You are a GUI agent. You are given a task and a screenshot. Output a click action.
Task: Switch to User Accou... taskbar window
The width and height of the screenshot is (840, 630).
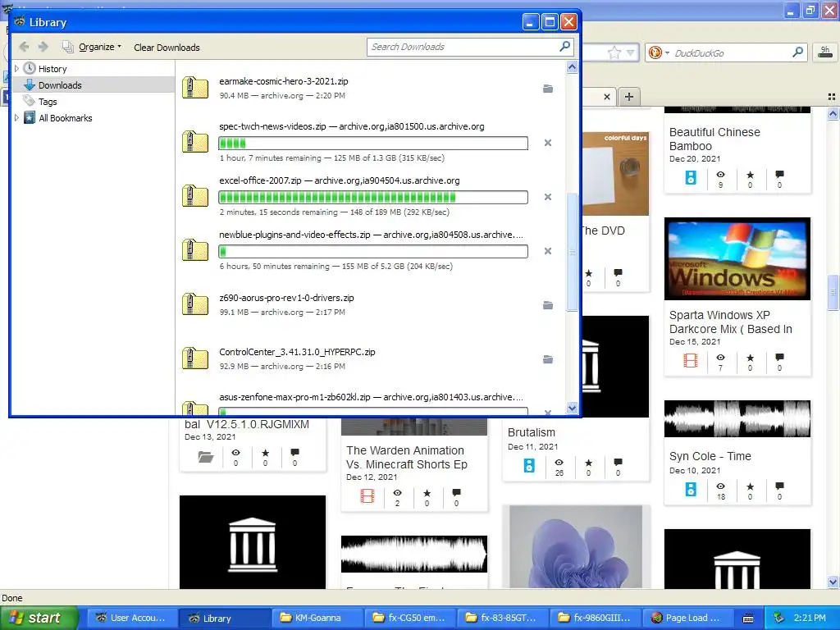click(x=132, y=618)
